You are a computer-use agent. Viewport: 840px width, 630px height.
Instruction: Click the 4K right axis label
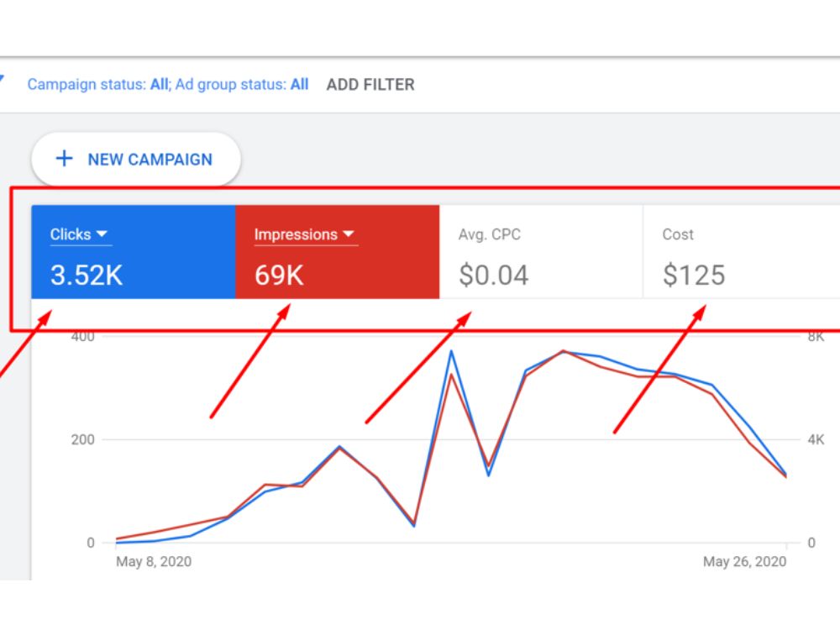(x=816, y=440)
